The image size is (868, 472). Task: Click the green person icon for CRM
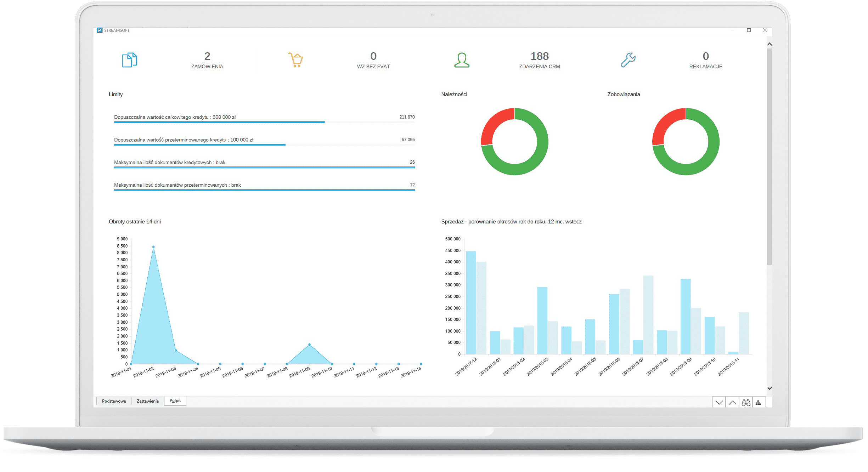462,60
